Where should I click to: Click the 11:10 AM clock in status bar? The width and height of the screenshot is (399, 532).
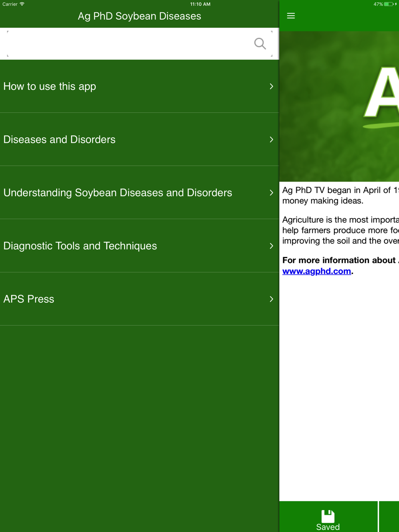tap(200, 4)
